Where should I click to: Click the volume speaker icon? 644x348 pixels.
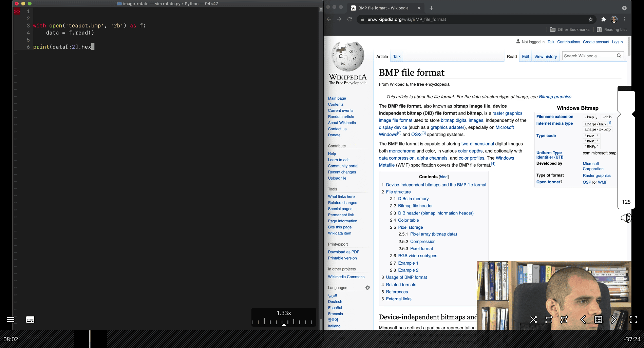click(x=626, y=218)
